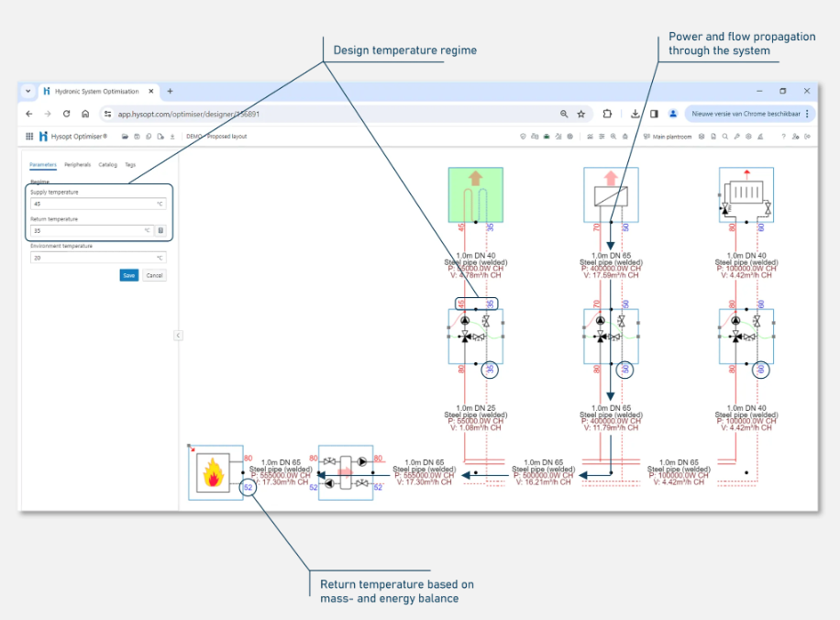Click the Environment temperature input field
Image resolution: width=840 pixels, height=620 pixels.
(x=98, y=258)
